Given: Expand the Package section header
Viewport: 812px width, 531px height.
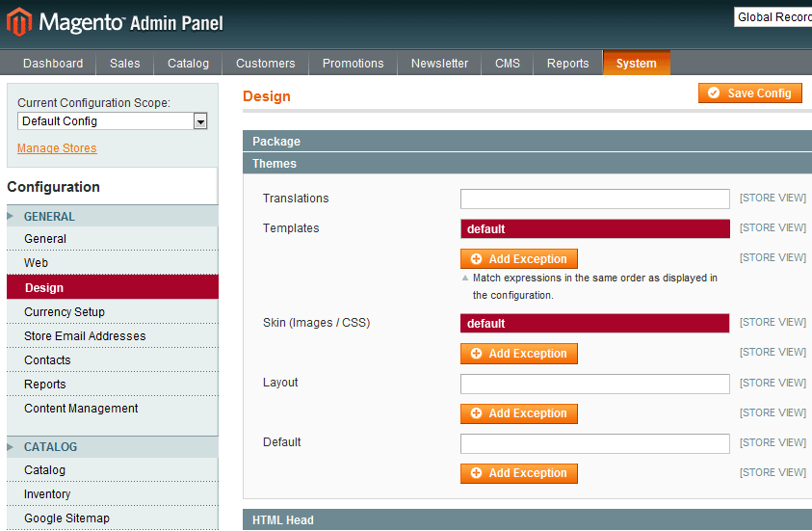Looking at the screenshot, I should [527, 141].
